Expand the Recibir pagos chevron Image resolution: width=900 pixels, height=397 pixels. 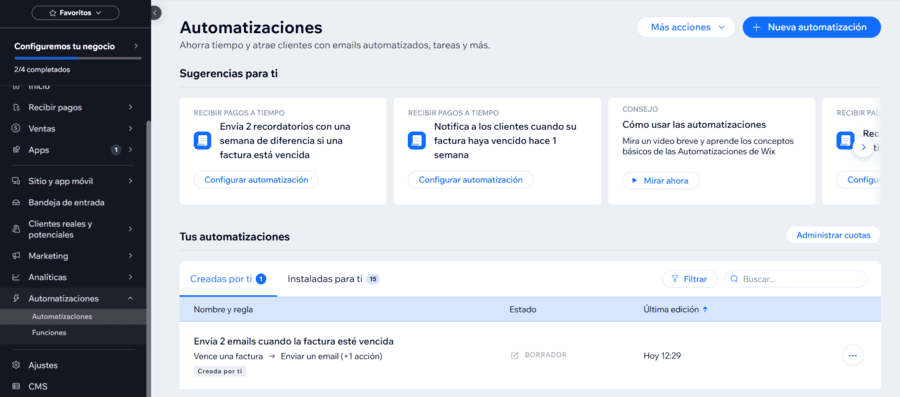(131, 107)
